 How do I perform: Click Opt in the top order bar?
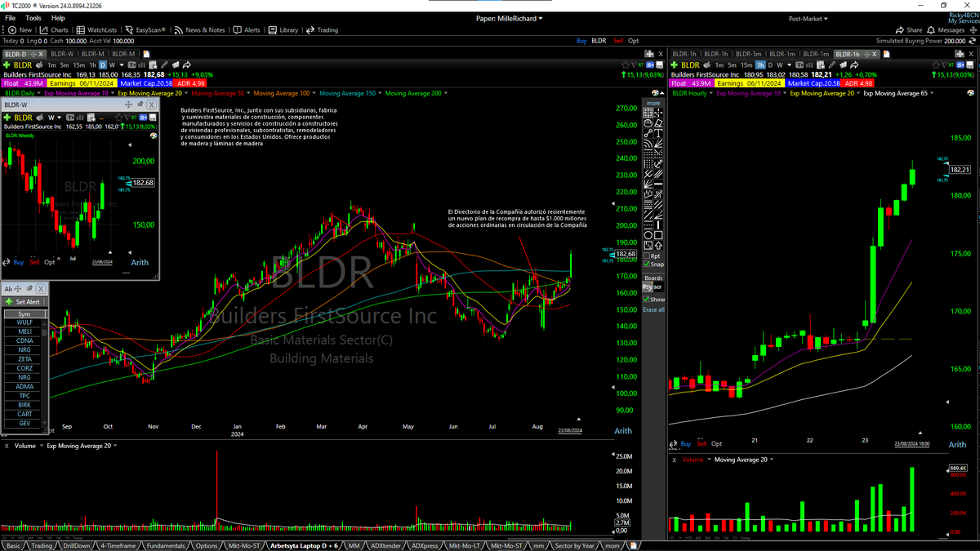(634, 41)
